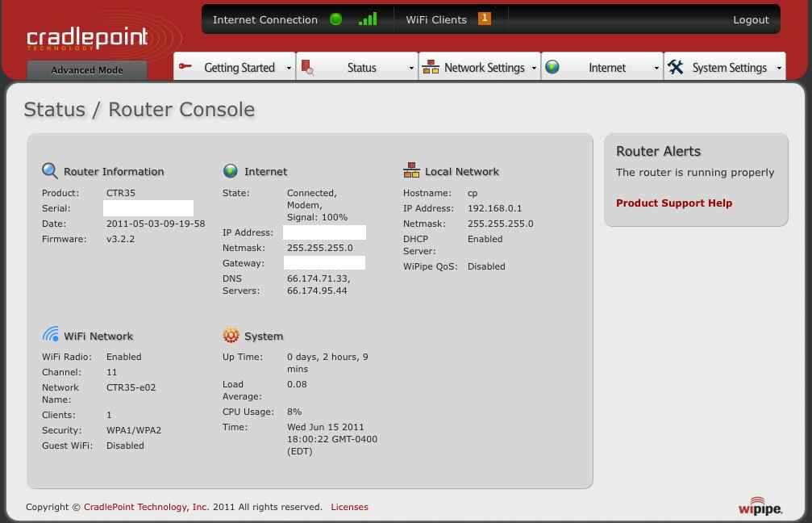
Task: Click the network name CTR35-e02
Action: point(131,387)
